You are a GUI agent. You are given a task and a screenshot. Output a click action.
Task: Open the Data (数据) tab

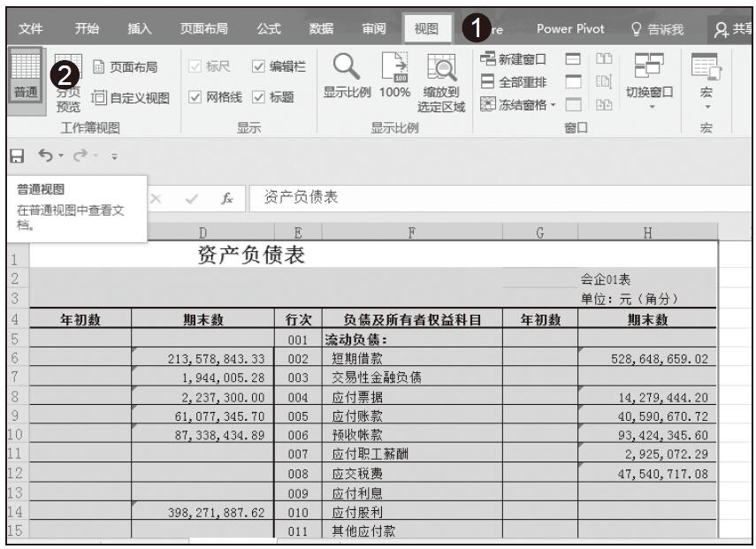321,29
